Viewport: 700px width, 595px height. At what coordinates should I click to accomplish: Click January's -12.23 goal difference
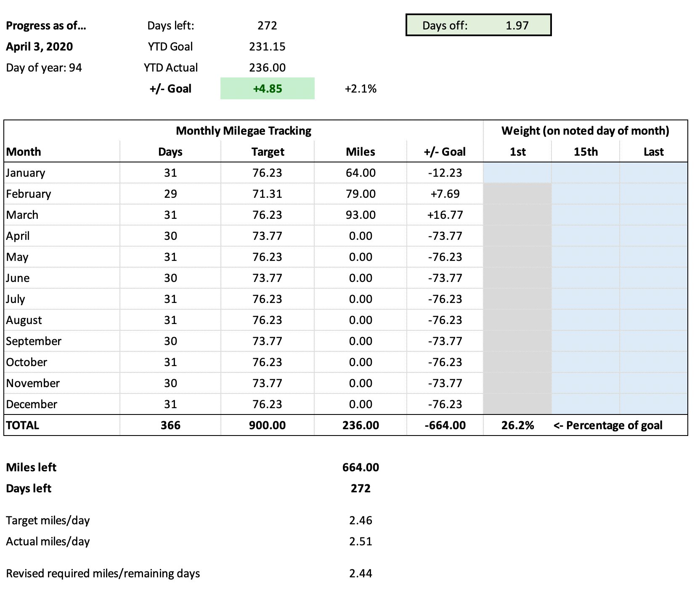click(445, 173)
